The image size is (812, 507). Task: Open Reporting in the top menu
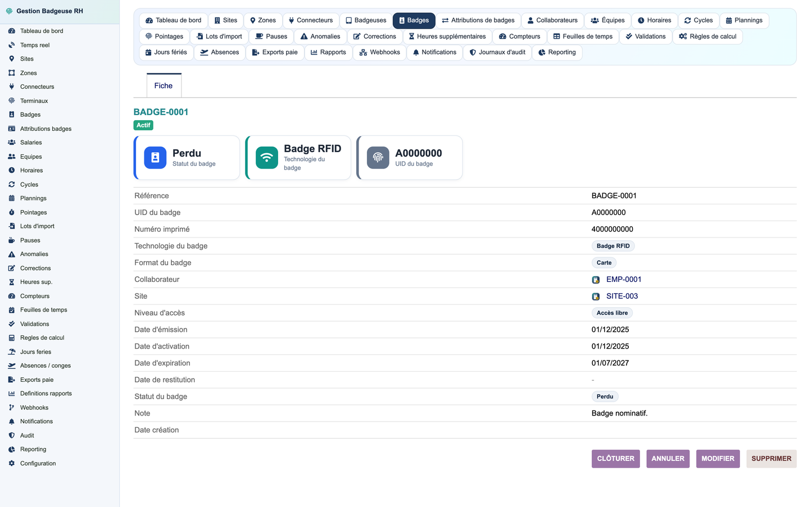[x=557, y=52]
